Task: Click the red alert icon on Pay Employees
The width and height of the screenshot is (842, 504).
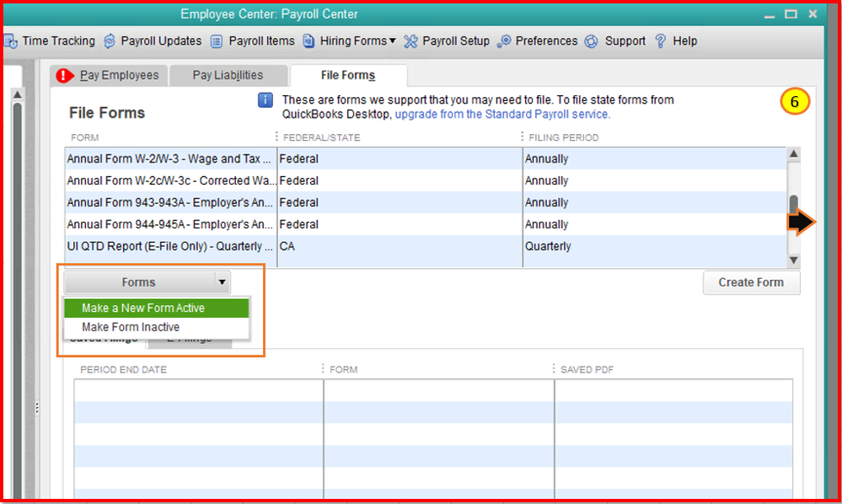Action: [64, 76]
